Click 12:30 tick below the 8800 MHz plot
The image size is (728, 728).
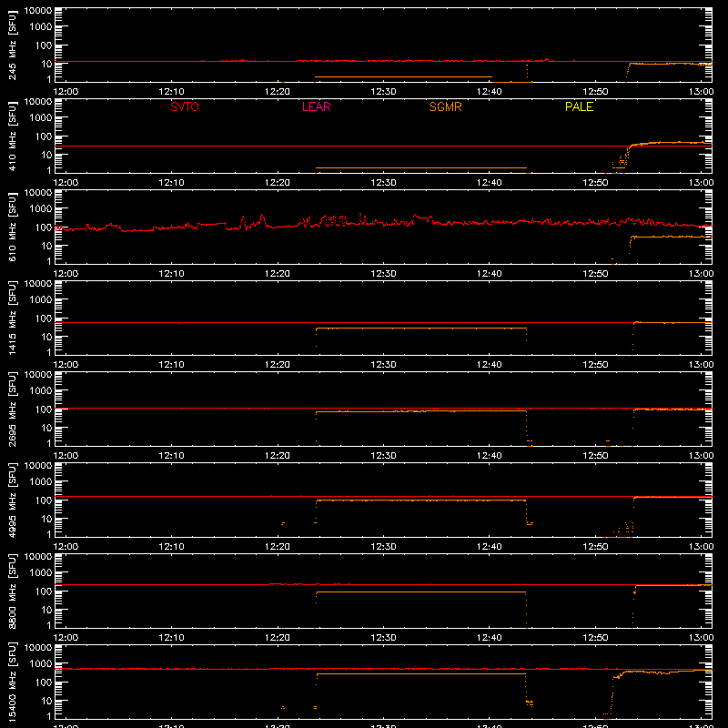(383, 638)
